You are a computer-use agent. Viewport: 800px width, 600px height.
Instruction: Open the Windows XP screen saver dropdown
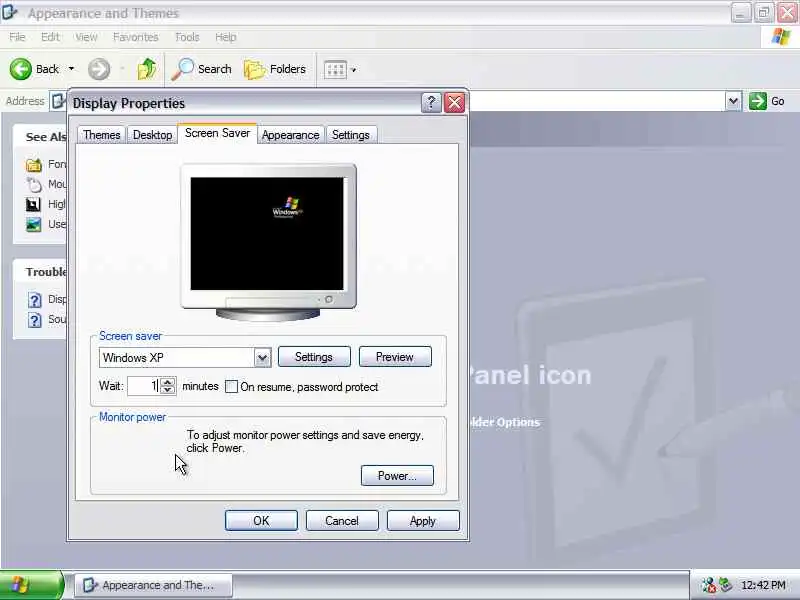click(262, 358)
